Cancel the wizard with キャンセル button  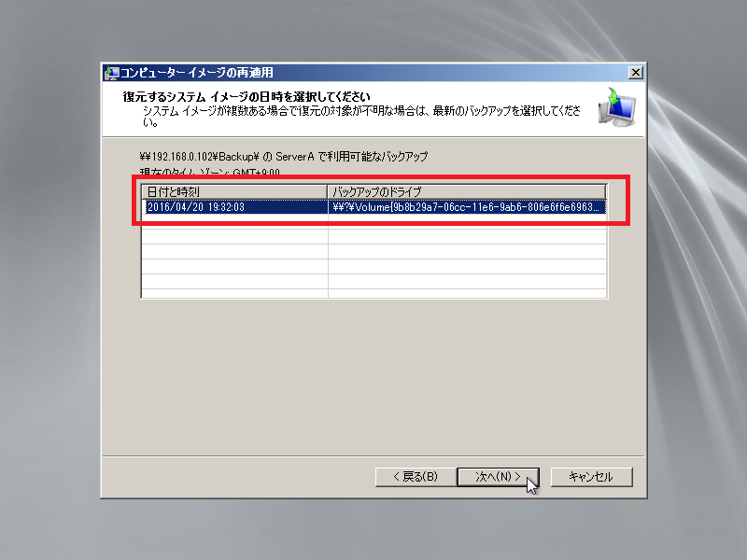590,477
